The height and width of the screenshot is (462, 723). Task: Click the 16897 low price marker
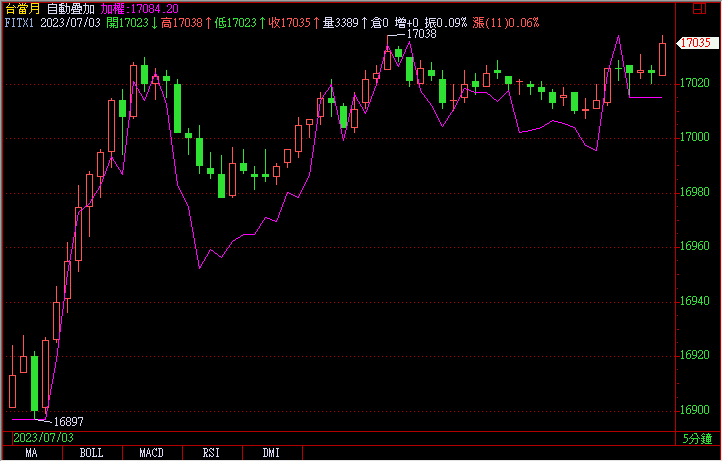[x=68, y=422]
